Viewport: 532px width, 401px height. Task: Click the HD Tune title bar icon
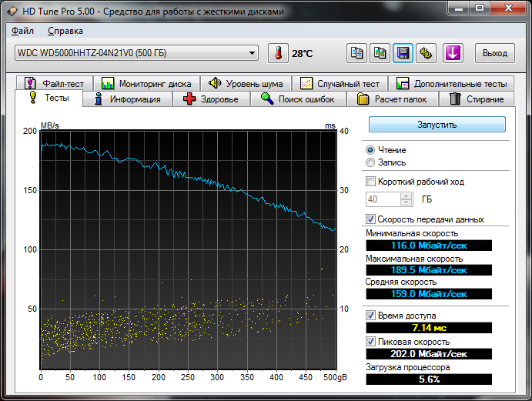pyautogui.click(x=12, y=12)
